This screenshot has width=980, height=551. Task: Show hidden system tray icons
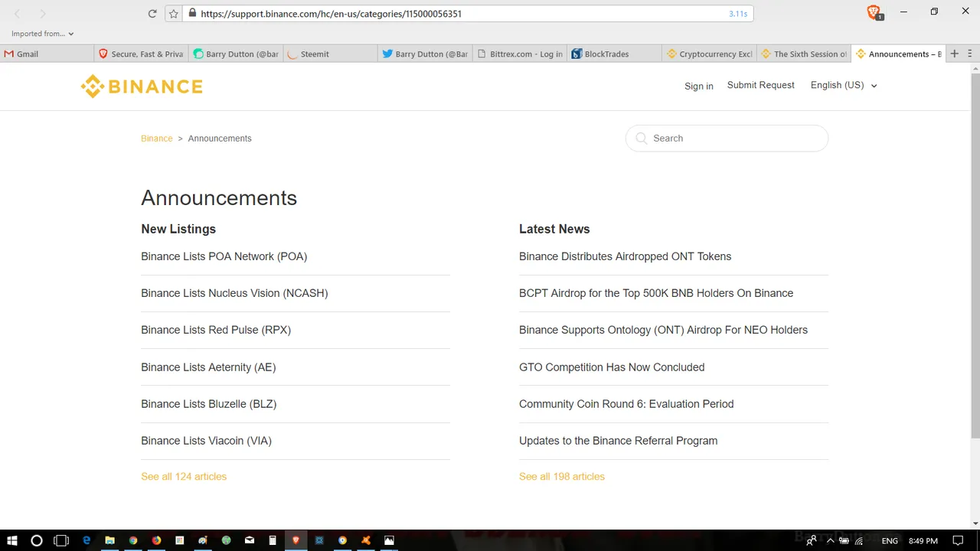[x=830, y=541]
